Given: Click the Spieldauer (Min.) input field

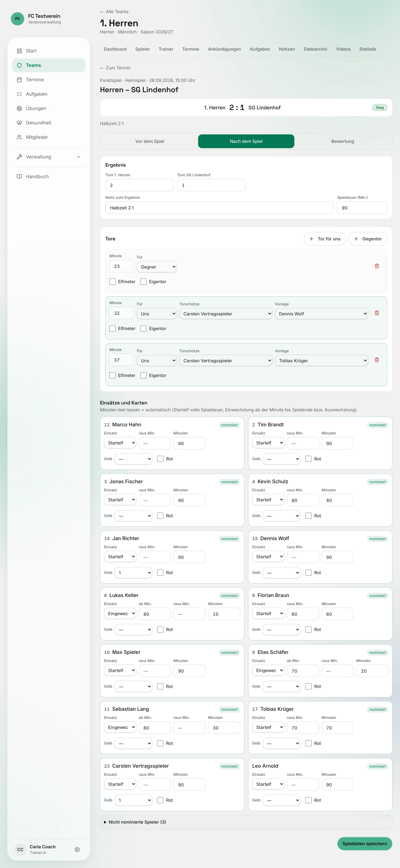Looking at the screenshot, I should [362, 208].
